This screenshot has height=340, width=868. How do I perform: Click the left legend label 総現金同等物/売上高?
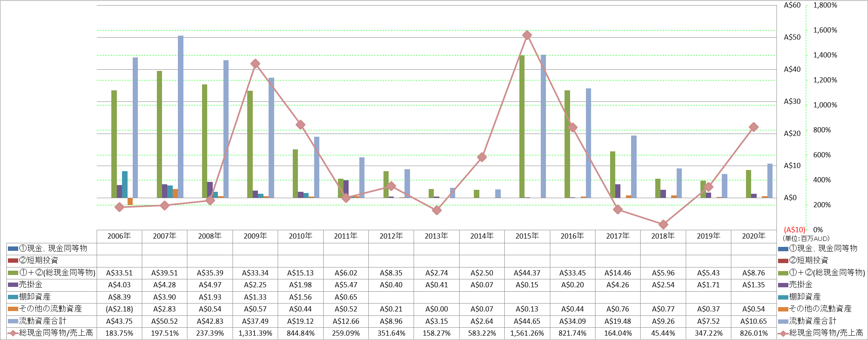56,333
